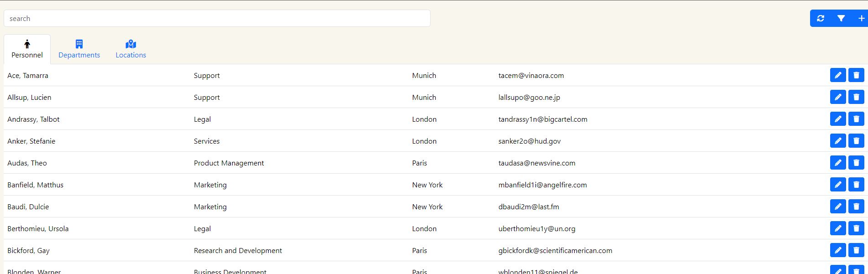Open the Locations tab
This screenshot has height=274, width=868.
[131, 49]
